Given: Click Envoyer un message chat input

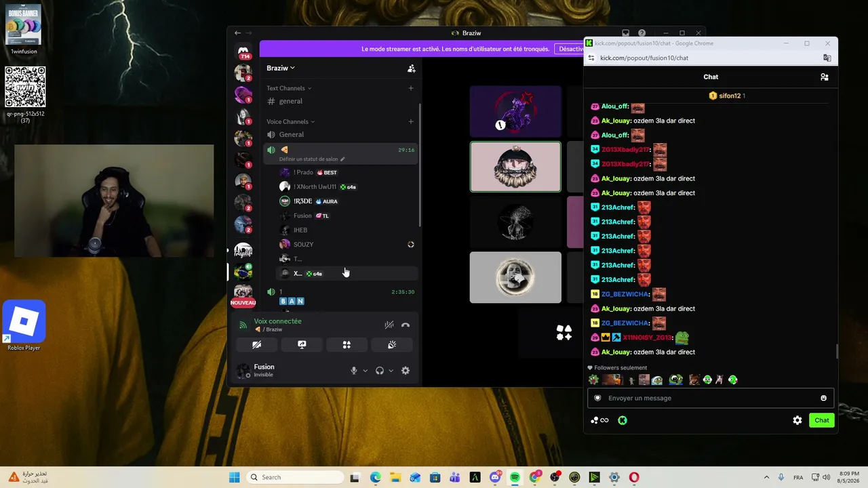Looking at the screenshot, I should (711, 398).
